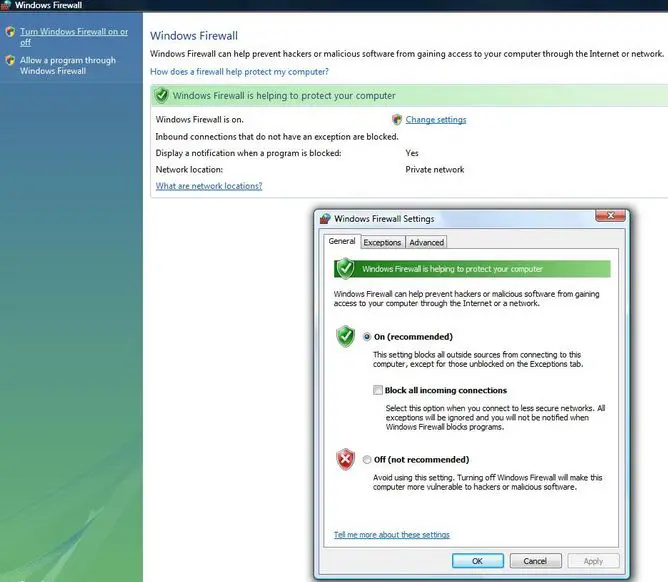Open the Advanced tab
Screen dimensions: 668x582
click(426, 242)
